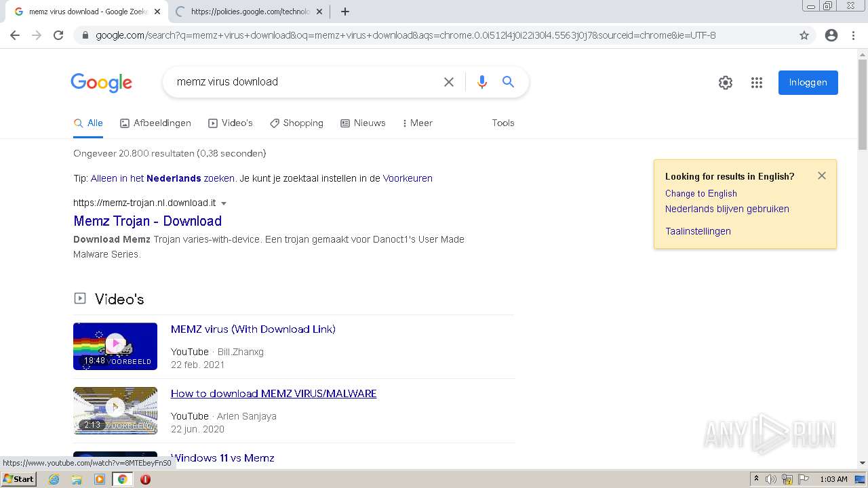Bookmark this page with the star icon

point(804,35)
